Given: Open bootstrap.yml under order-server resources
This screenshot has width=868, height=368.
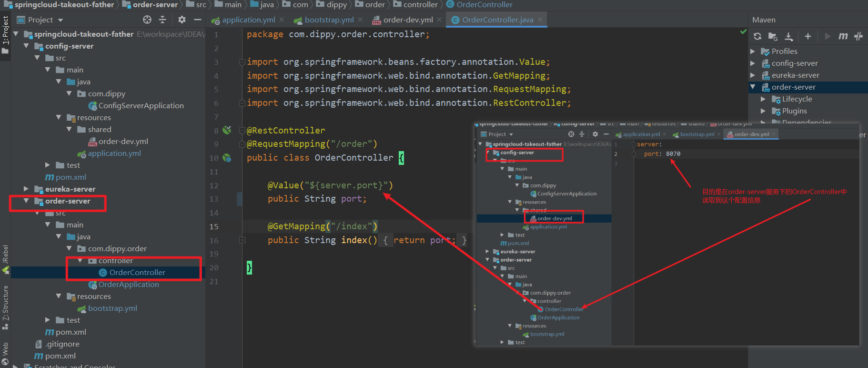Looking at the screenshot, I should (x=112, y=308).
